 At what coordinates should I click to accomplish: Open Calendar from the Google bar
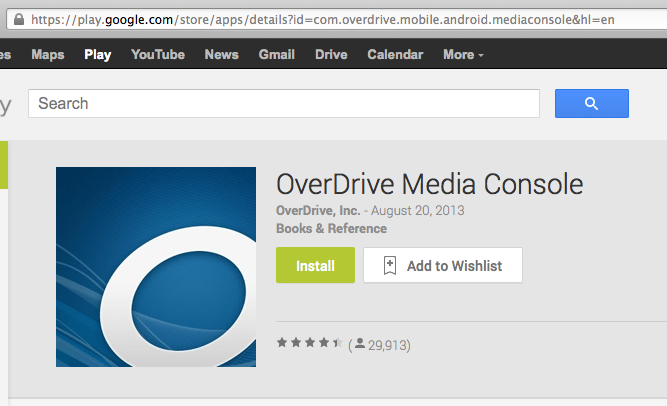[x=395, y=54]
